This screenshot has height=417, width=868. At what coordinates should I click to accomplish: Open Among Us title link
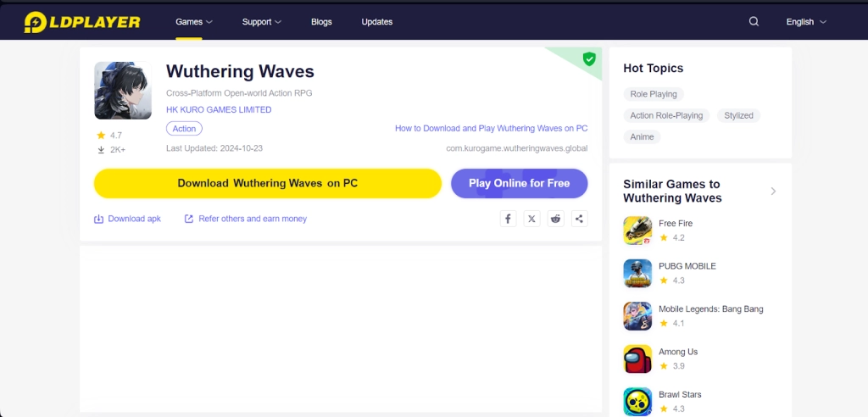[678, 352]
